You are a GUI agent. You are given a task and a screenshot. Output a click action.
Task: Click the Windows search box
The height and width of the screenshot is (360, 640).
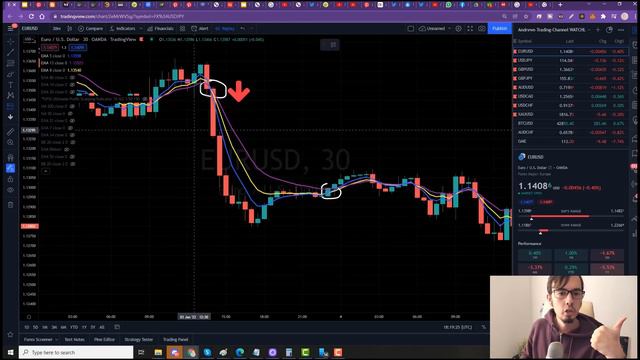tap(76, 352)
